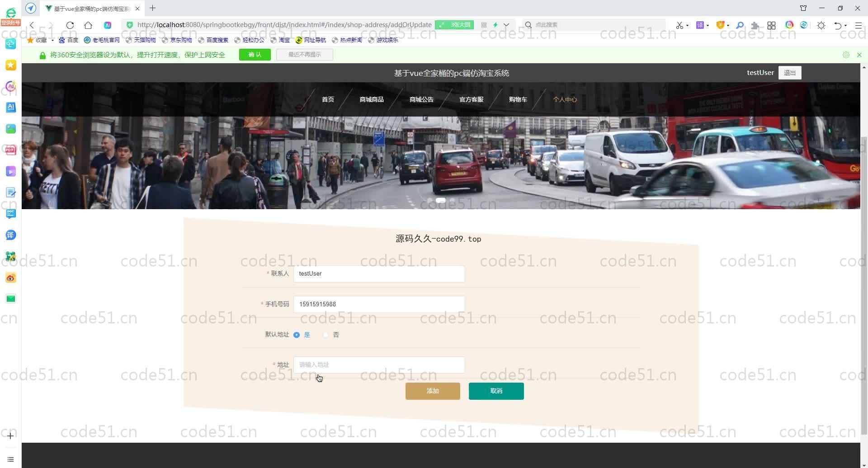Click the AI assistant icon beside address bar
Screen dimensions: 868x468
click(108, 25)
